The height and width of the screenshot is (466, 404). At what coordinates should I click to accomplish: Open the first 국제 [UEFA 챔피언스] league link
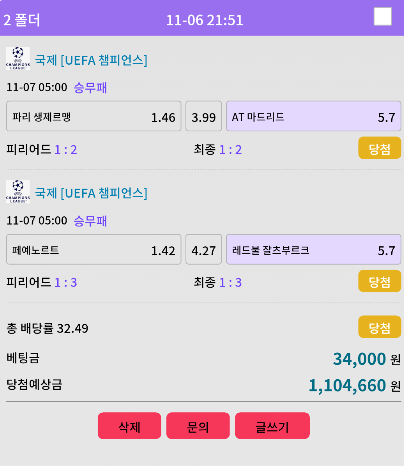(x=91, y=60)
